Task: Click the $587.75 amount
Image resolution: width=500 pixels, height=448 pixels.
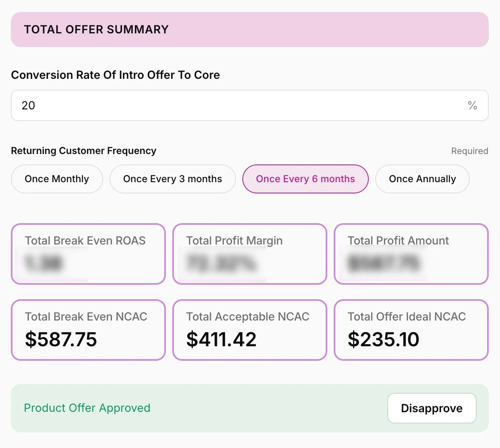Action: [x=61, y=339]
